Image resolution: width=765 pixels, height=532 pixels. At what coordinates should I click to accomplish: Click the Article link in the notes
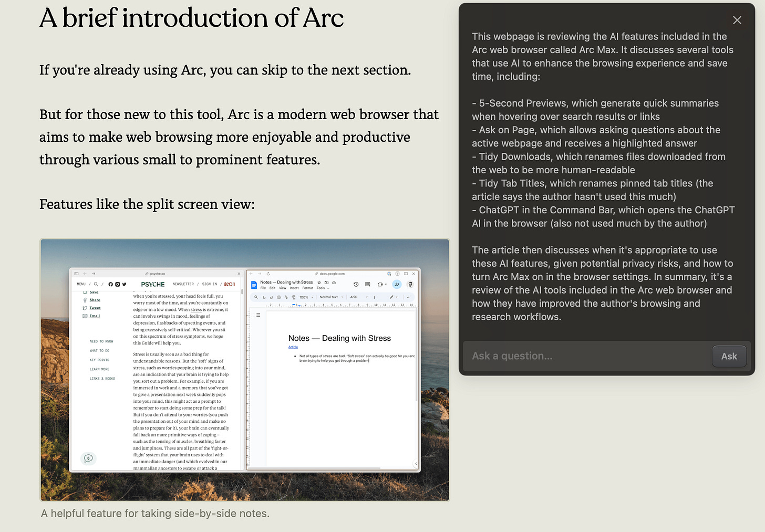(x=293, y=347)
